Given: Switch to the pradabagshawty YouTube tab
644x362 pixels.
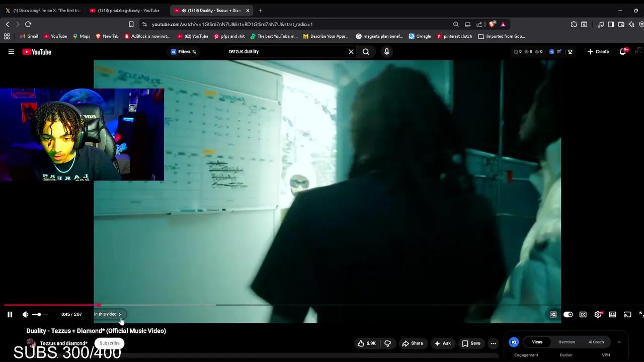Looking at the screenshot, I should coord(125,10).
